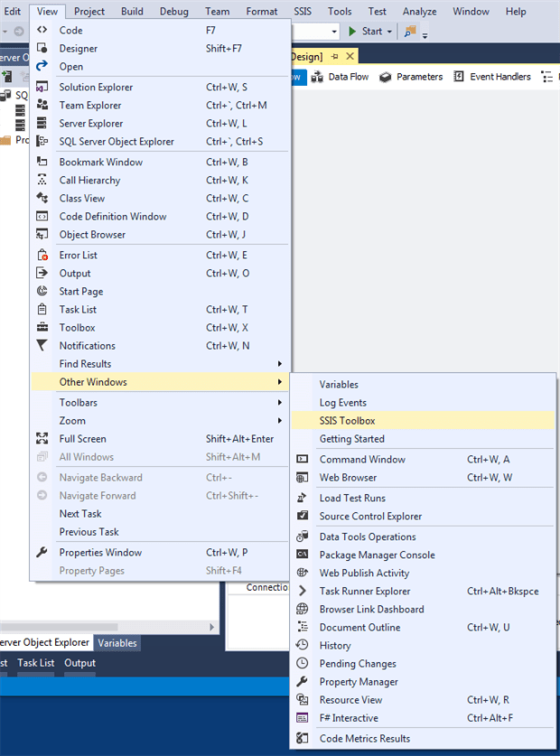Switch to the Parameters tab
Screen dimensions: 560x756
[411, 77]
